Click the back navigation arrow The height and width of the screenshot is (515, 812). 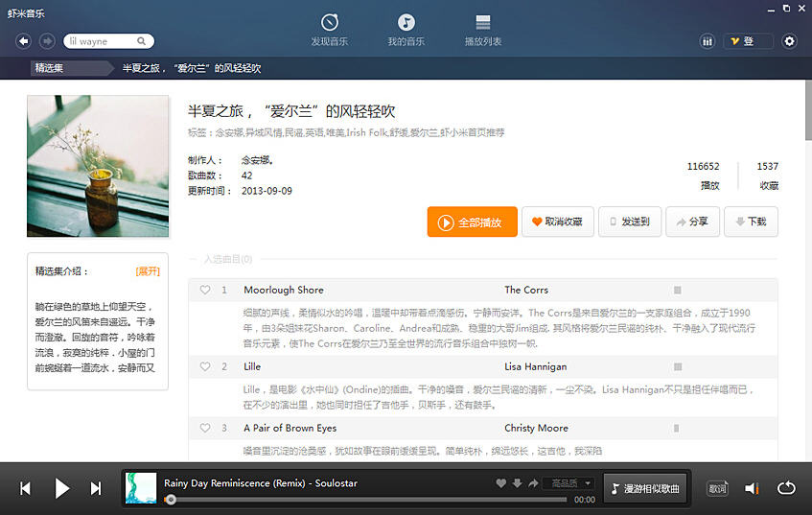click(23, 41)
